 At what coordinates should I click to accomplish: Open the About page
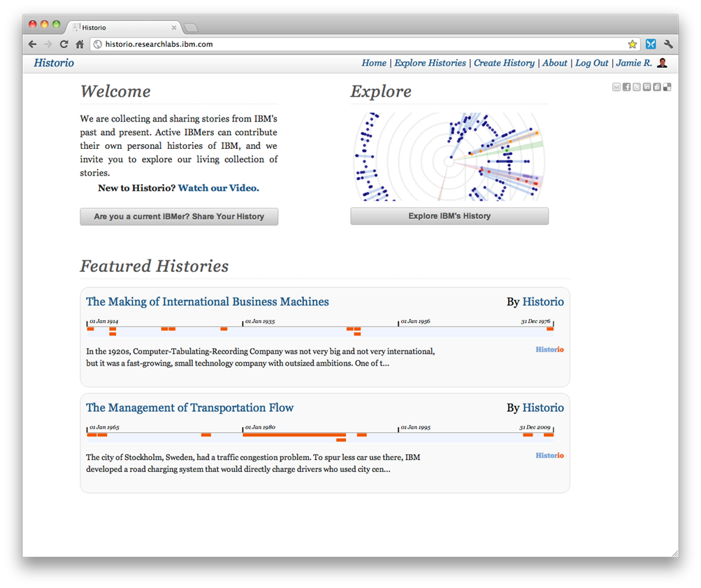555,63
